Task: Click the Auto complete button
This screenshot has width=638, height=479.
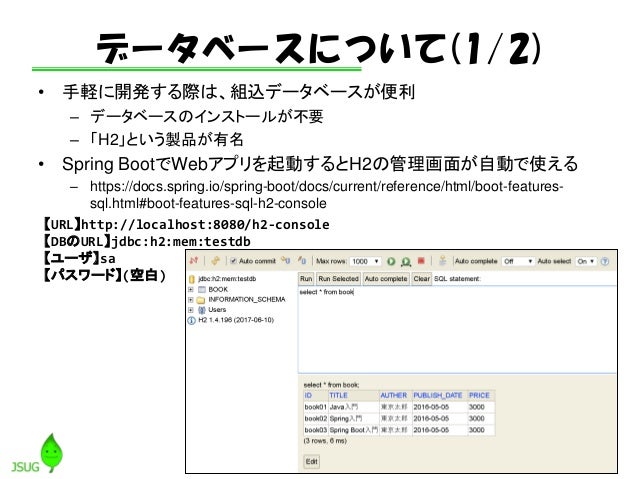Action: click(386, 279)
